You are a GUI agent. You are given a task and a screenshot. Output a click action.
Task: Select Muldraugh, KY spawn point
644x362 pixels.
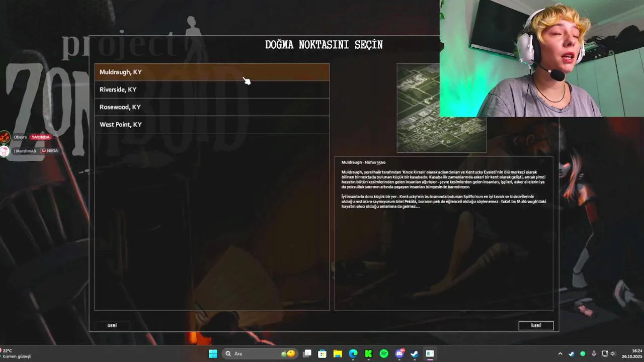(x=212, y=72)
